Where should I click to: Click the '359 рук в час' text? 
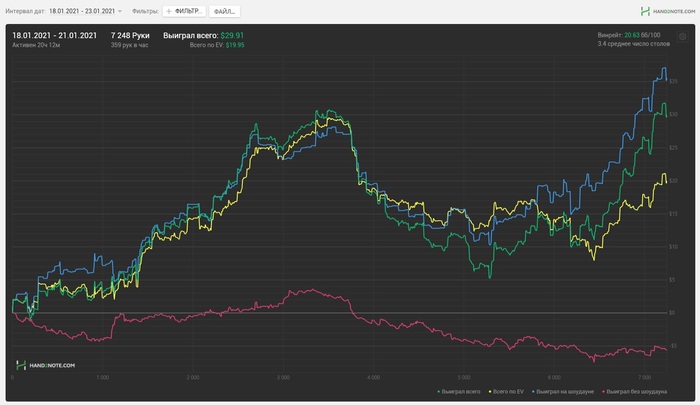click(129, 45)
